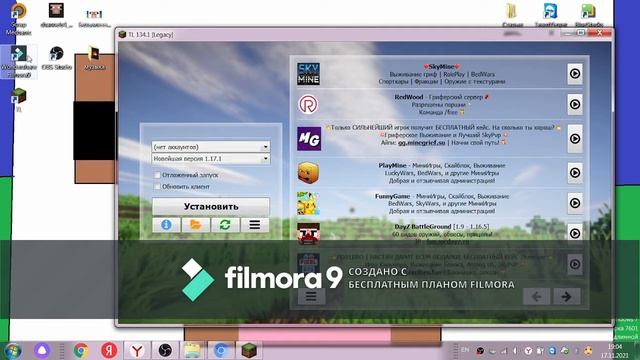The image size is (640, 360).
Task: Open the red Yandex taskbar icon
Action: tap(109, 351)
